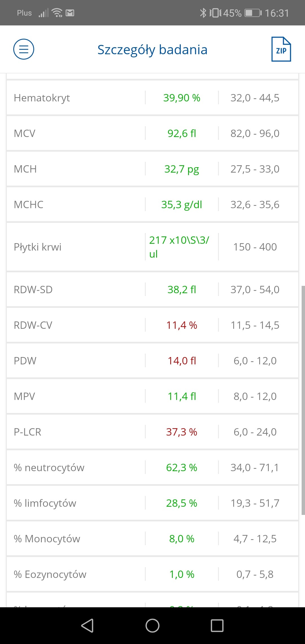Tap the Szczegóły badania page title
This screenshot has height=644, width=305.
tap(152, 50)
